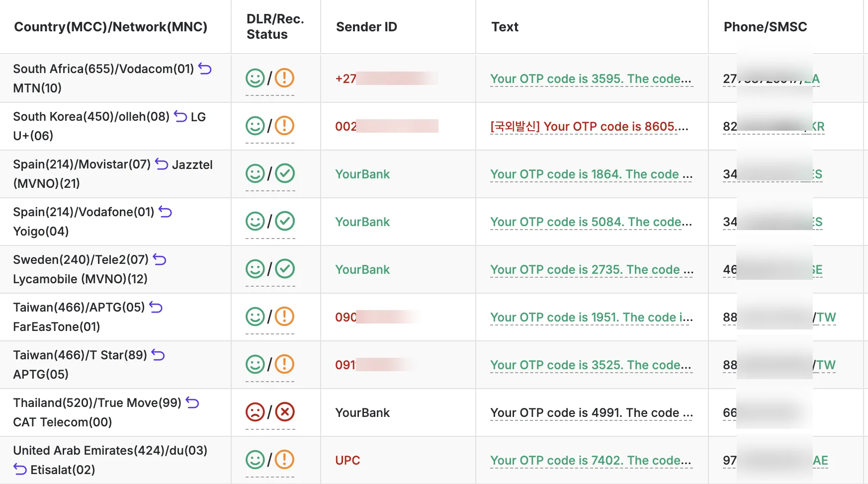Open message text with OTP code 3595
This screenshot has height=484, width=868.
591,79
